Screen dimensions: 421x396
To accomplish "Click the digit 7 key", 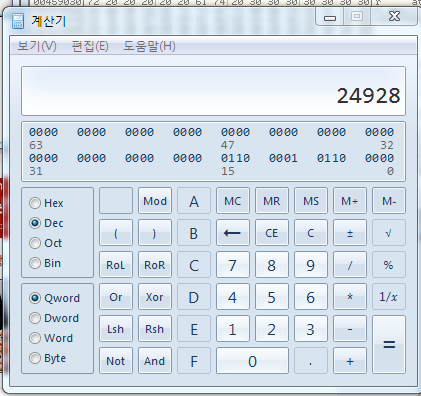I will pos(233,265).
